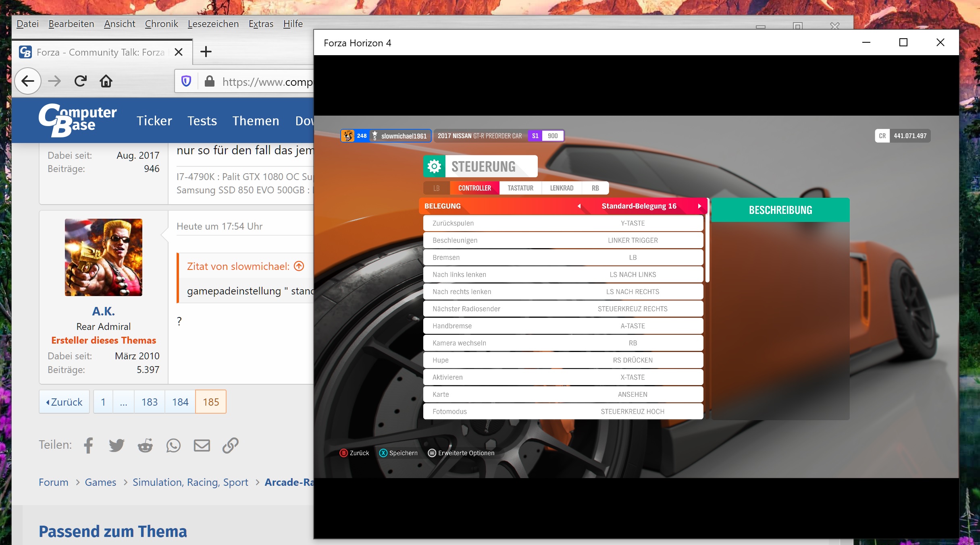Select the TASTATUR tab
This screenshot has height=545, width=980.
coord(520,188)
